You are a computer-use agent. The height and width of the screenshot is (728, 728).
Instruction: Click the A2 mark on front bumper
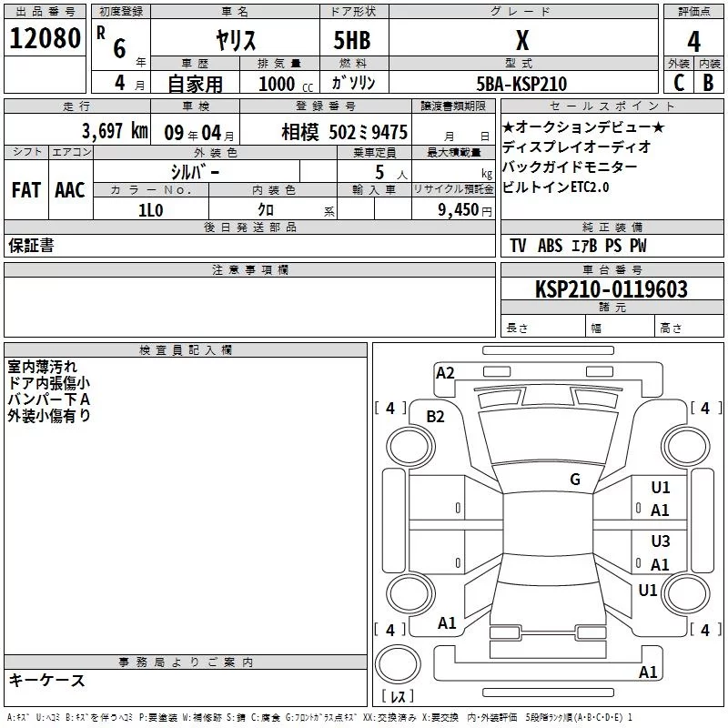(x=445, y=373)
